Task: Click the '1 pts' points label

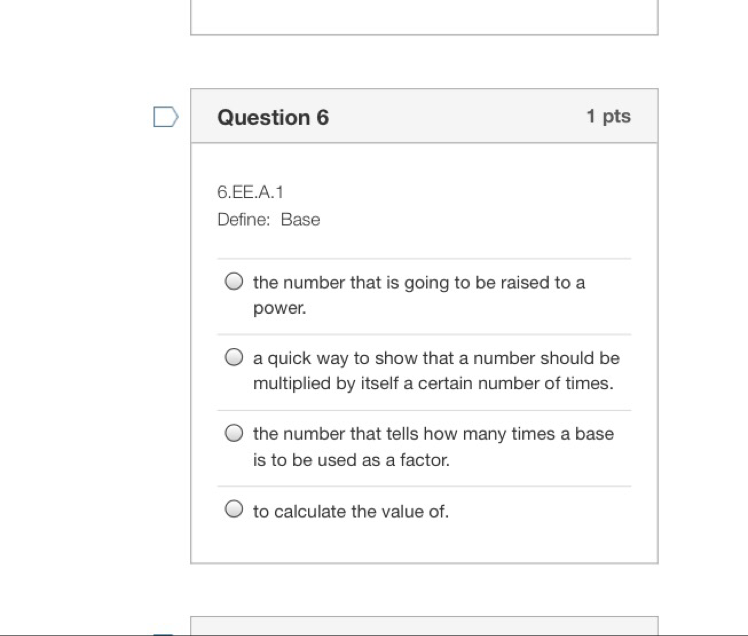Action: pos(609,116)
